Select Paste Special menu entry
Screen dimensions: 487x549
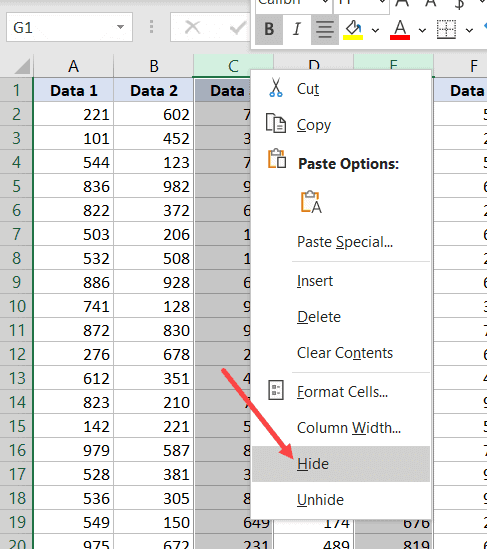click(345, 242)
